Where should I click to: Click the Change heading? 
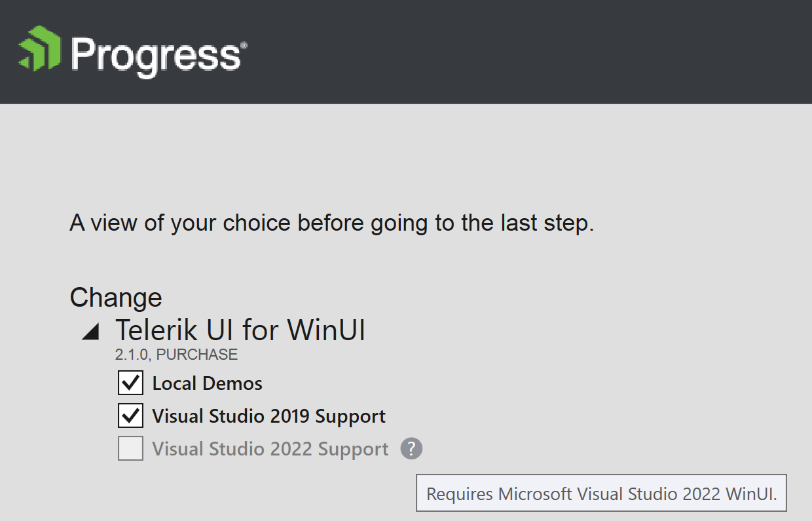[x=116, y=298]
